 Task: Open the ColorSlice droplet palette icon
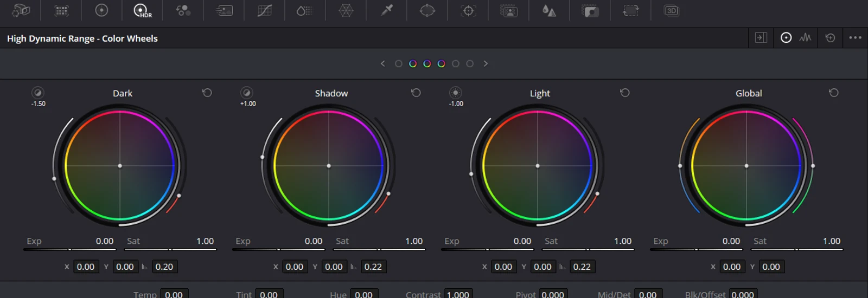(x=304, y=10)
